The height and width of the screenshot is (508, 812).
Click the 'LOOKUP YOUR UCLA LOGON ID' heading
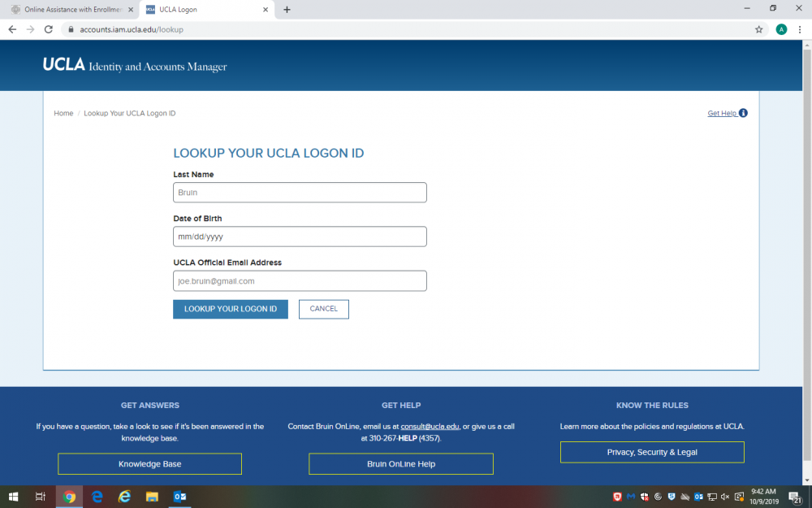pyautogui.click(x=268, y=153)
